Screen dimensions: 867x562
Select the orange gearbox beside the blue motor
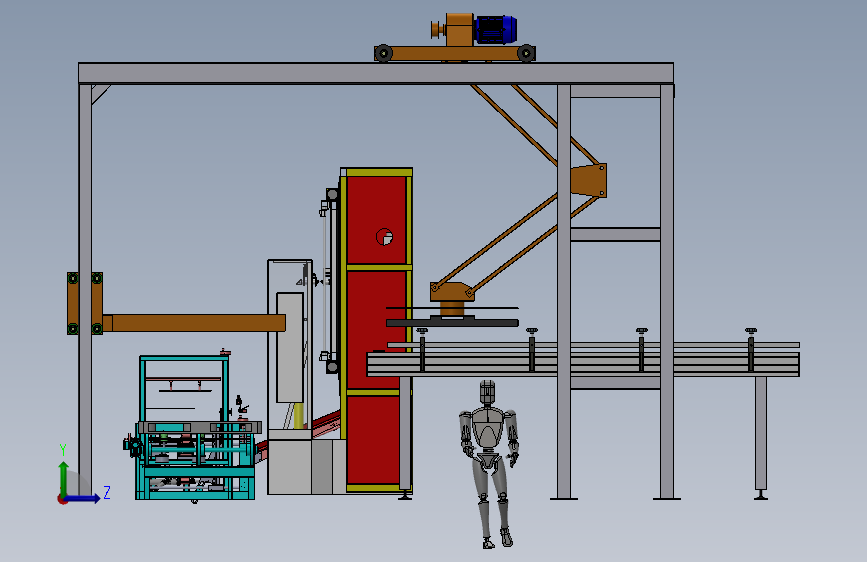(x=459, y=30)
